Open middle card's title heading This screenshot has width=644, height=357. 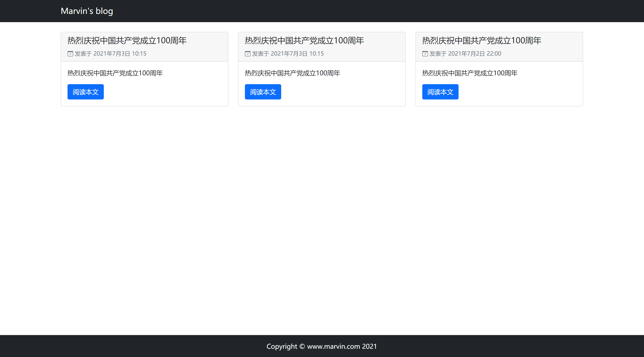coord(304,40)
